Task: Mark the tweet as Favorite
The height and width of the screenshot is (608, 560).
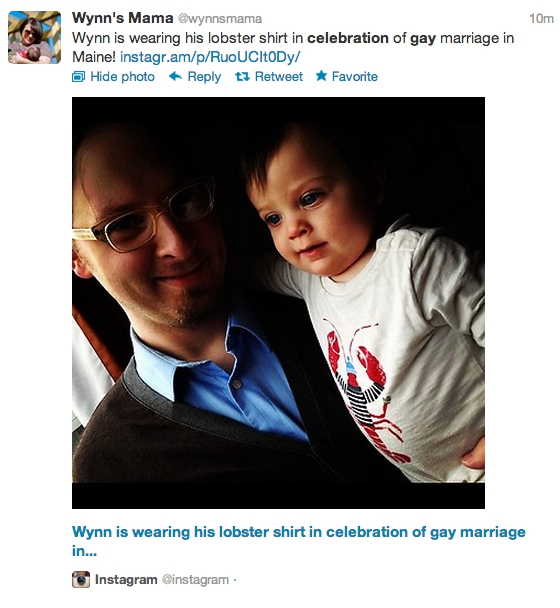Action: 346,76
